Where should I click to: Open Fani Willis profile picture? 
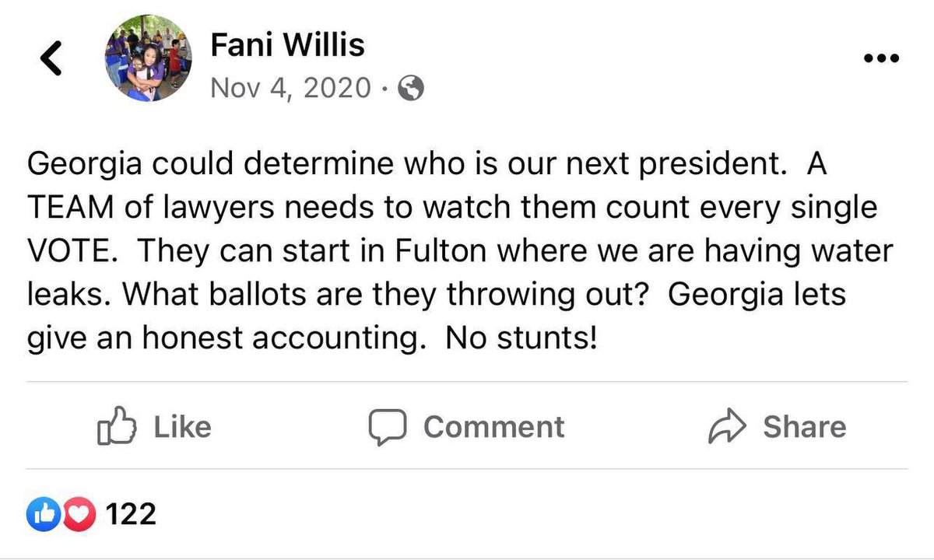tap(147, 58)
